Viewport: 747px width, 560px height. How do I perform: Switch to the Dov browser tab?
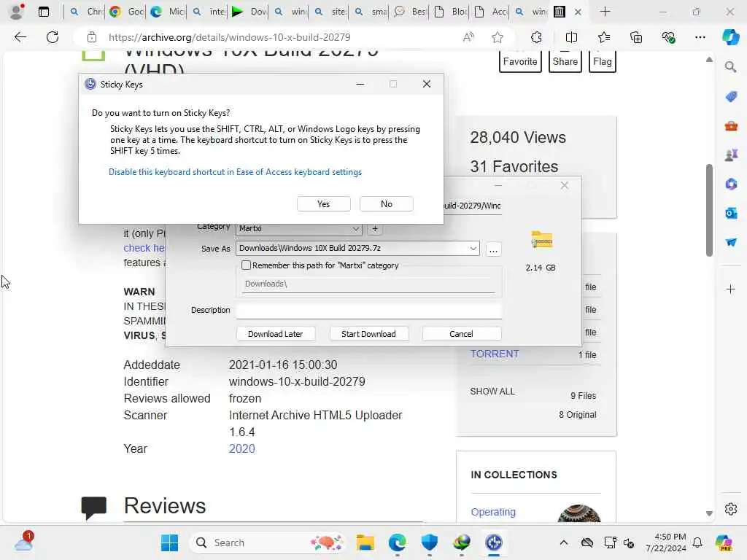[x=249, y=12]
